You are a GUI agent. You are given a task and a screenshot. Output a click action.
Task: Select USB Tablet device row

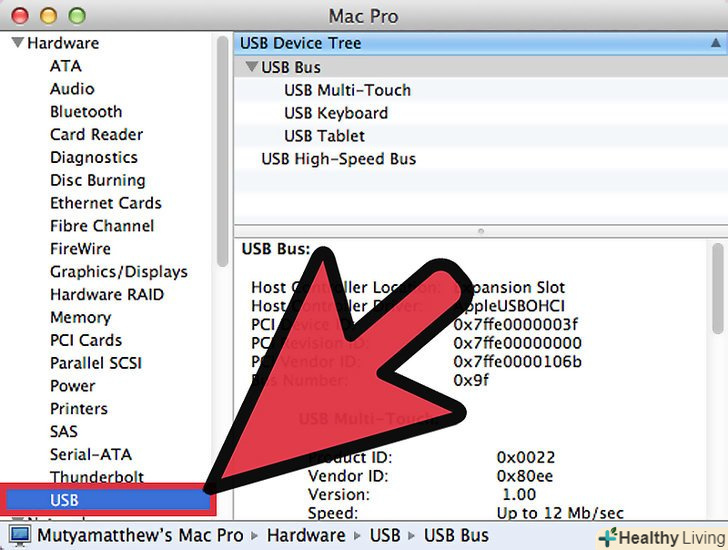click(480, 136)
